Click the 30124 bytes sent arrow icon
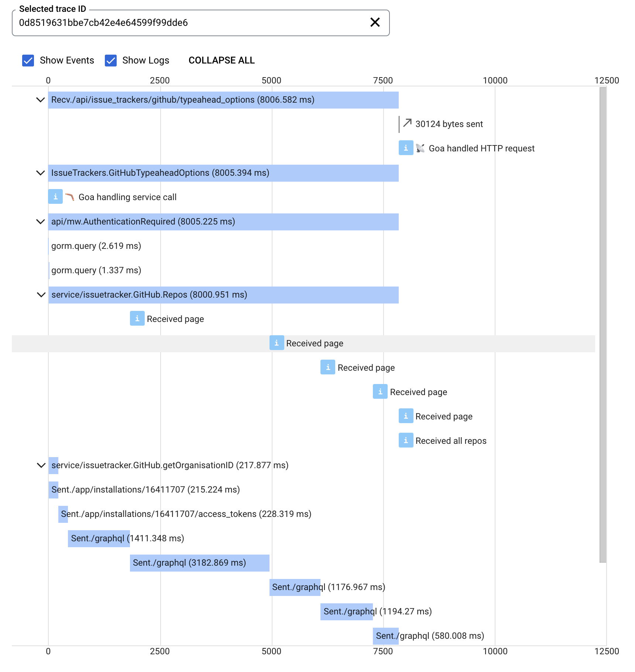This screenshot has height=672, width=635. pyautogui.click(x=407, y=123)
